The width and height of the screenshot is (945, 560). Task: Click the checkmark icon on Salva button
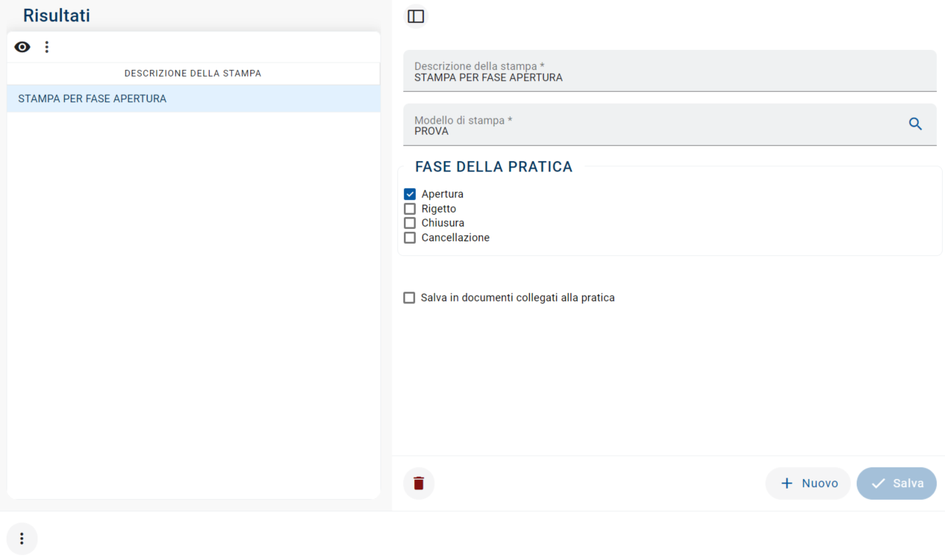click(x=878, y=483)
